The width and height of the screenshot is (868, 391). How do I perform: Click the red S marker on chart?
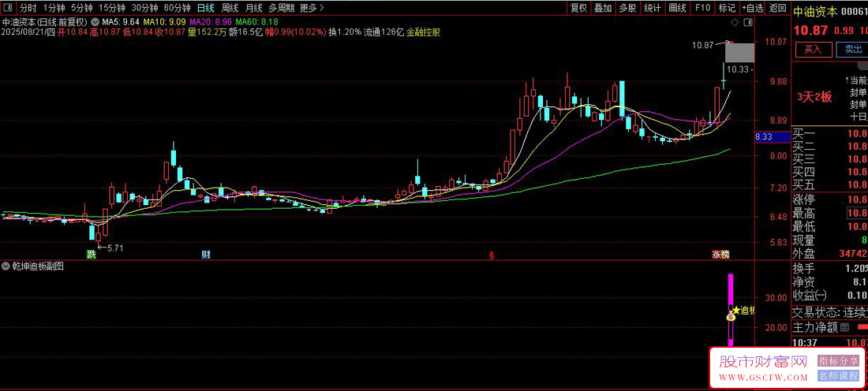(491, 255)
